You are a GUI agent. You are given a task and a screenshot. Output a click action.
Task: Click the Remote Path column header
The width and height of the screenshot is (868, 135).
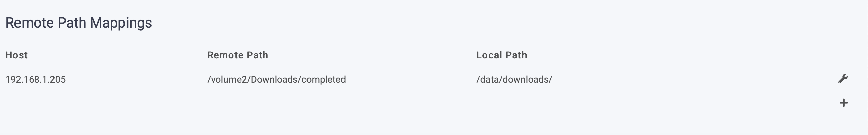(238, 55)
